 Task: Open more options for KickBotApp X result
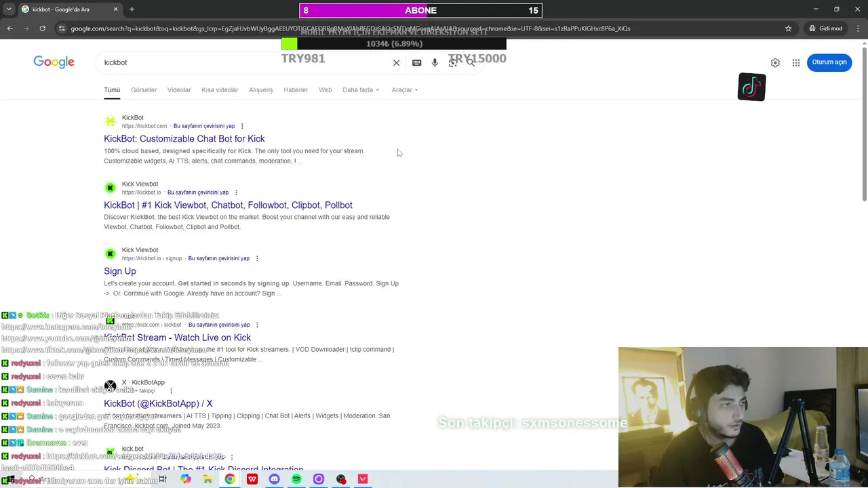pyautogui.click(x=171, y=391)
